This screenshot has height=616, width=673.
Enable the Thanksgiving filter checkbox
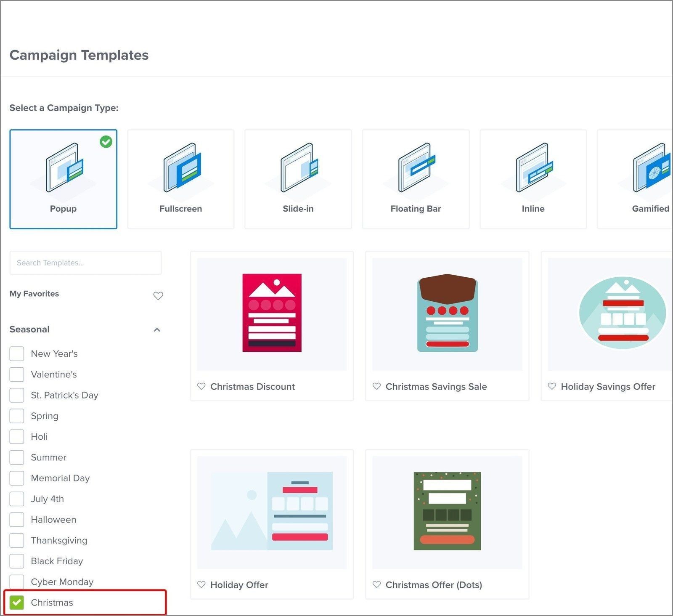(x=17, y=540)
